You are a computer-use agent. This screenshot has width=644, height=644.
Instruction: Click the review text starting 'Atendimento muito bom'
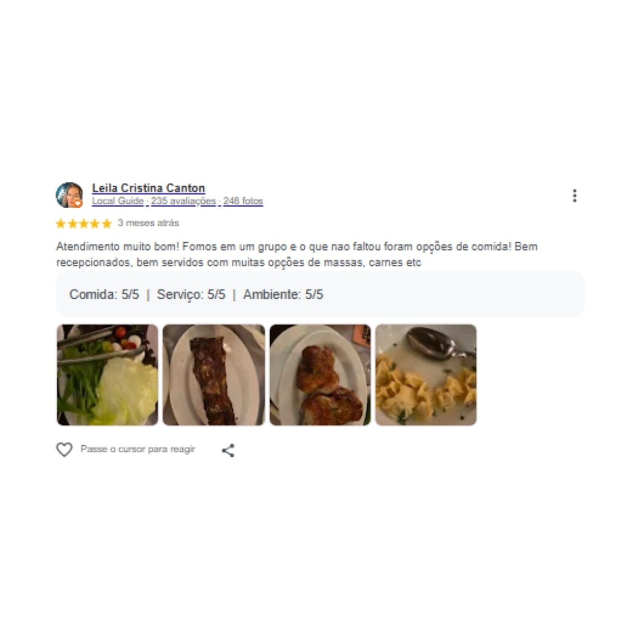[297, 254]
